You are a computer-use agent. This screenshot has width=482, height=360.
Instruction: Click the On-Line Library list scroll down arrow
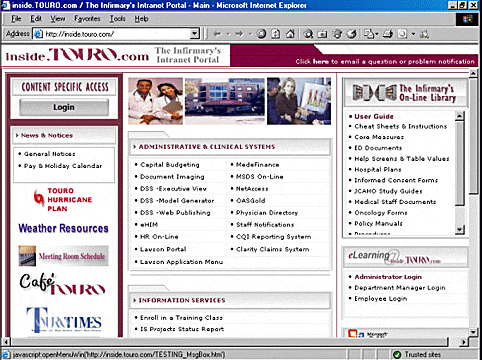click(460, 229)
